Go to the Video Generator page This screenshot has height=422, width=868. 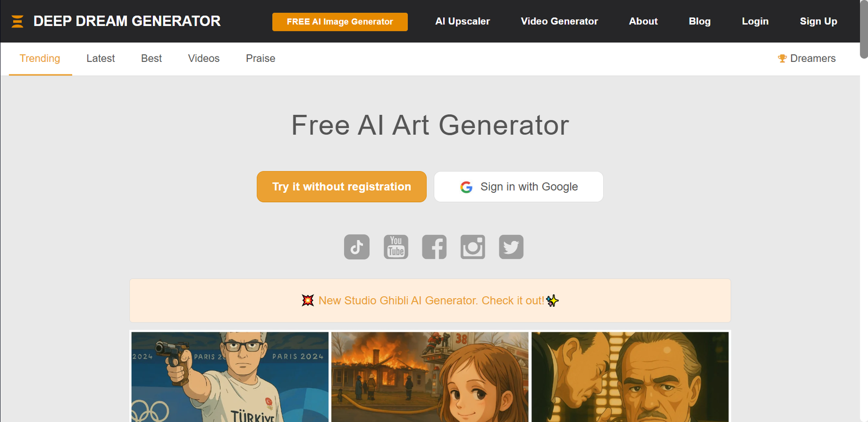pos(559,21)
